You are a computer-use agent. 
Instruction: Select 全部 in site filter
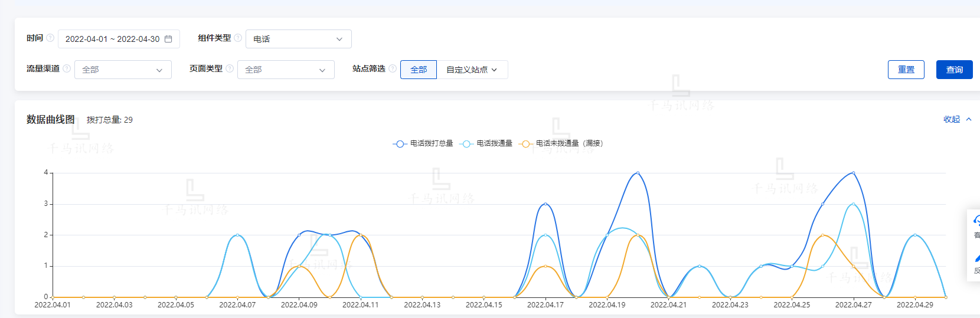[x=419, y=70]
